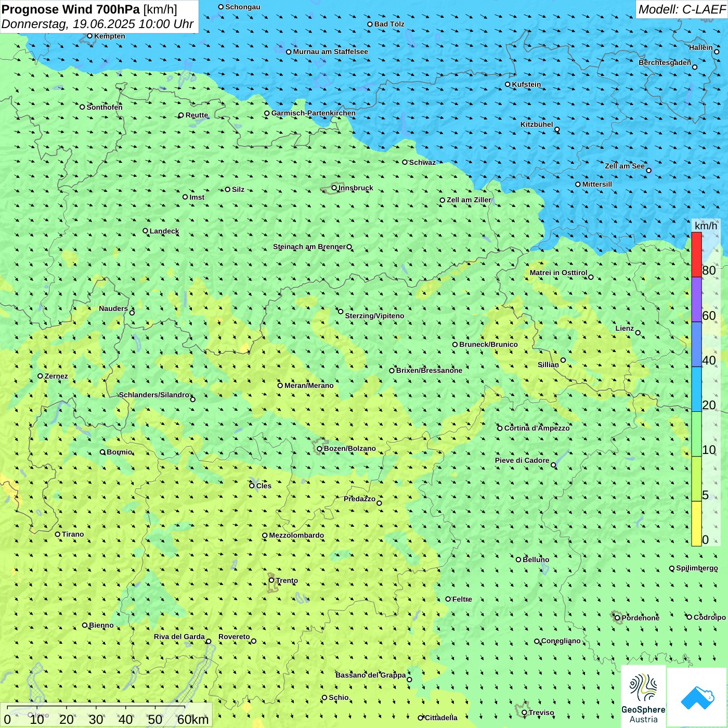Click the 'Rovereto' label

point(234,636)
